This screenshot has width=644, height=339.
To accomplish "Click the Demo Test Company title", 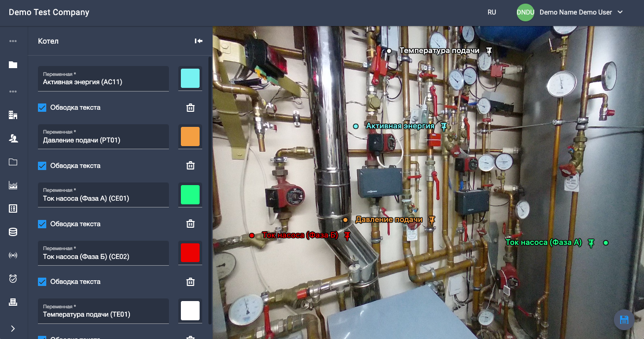I will 49,12.
